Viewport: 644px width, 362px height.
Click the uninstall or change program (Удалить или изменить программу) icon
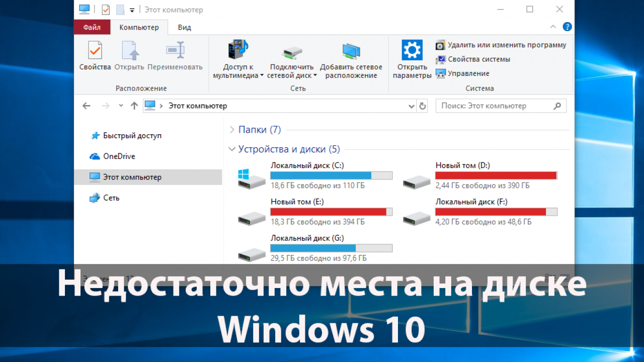[440, 45]
